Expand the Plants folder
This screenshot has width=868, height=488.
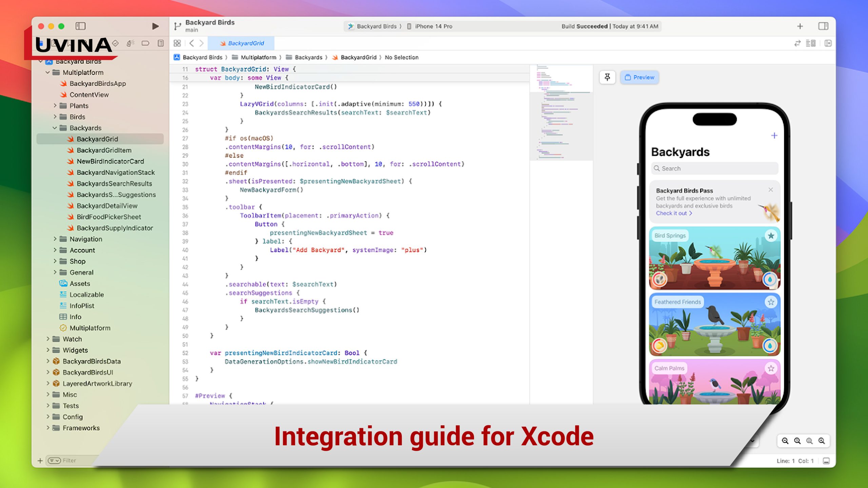click(55, 106)
